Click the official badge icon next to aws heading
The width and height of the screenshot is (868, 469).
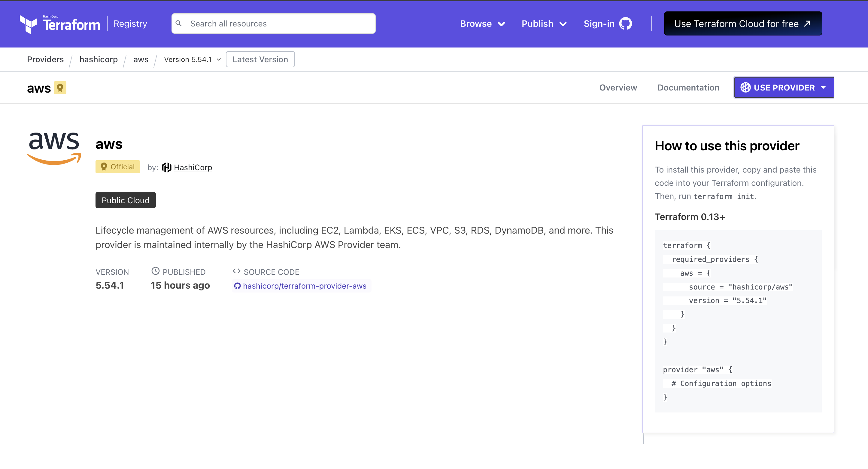pos(60,88)
